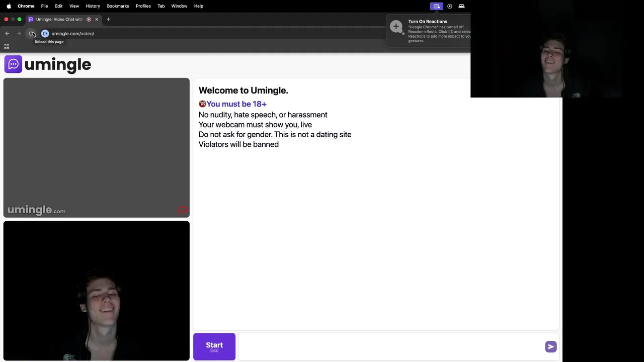Click the Reload this page icon
Screen dimensions: 644x362
point(31,34)
